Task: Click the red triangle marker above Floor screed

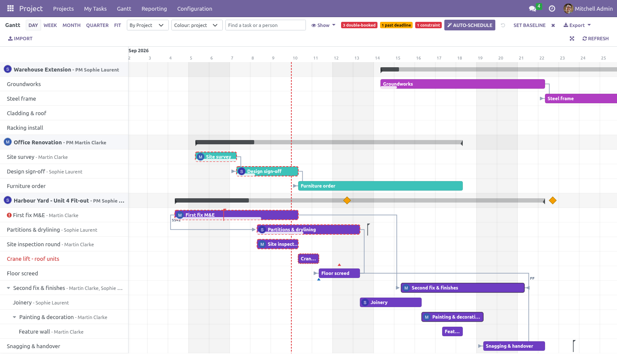Action: (x=339, y=265)
